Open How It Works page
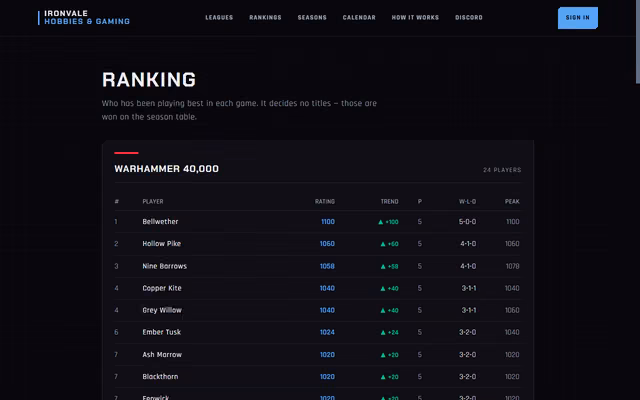The height and width of the screenshot is (400, 640). [415, 18]
